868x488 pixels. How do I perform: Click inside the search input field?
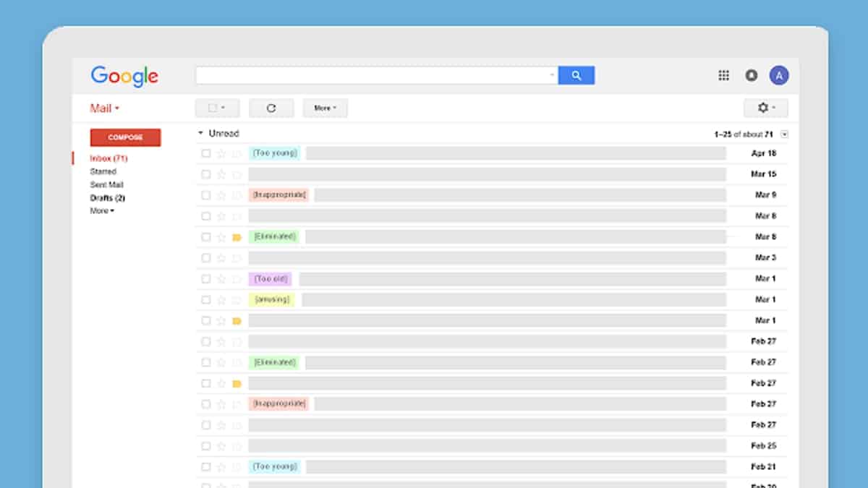pos(369,74)
